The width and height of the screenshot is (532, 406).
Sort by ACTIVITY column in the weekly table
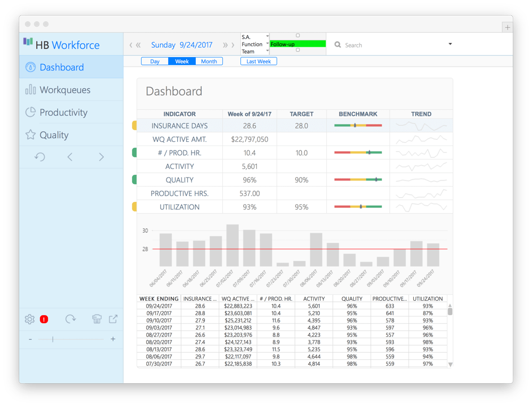tap(314, 299)
